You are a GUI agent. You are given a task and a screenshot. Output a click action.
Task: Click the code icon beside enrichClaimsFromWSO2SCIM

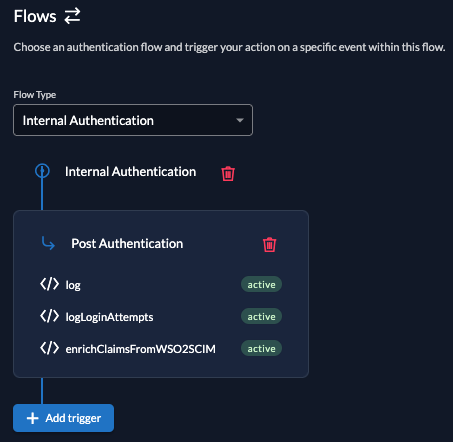[49, 348]
